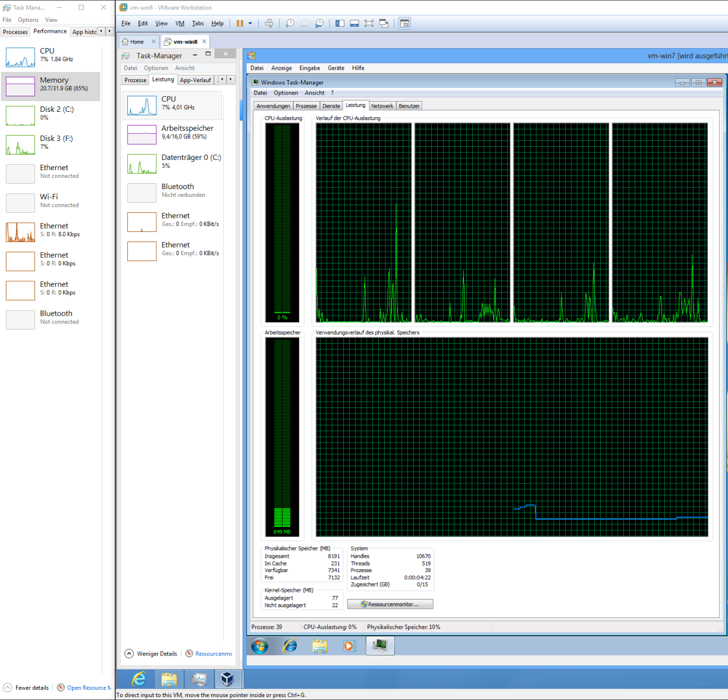This screenshot has width=728, height=700.
Task: Take a snapshot using the VMware toolbar icon
Action: point(290,23)
